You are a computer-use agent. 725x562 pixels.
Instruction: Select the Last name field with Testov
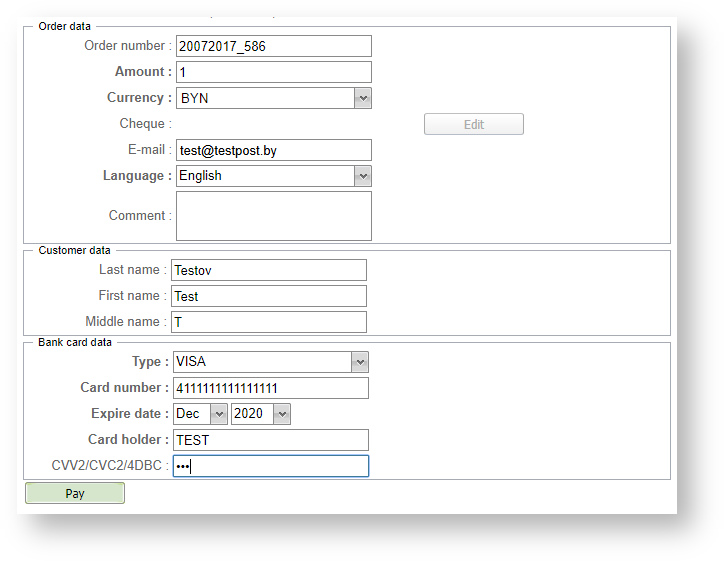(268, 270)
